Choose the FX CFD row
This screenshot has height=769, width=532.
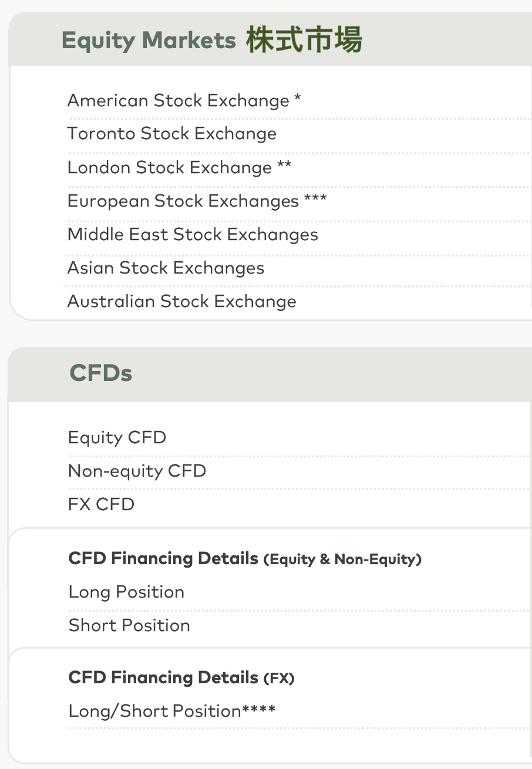coord(102,505)
